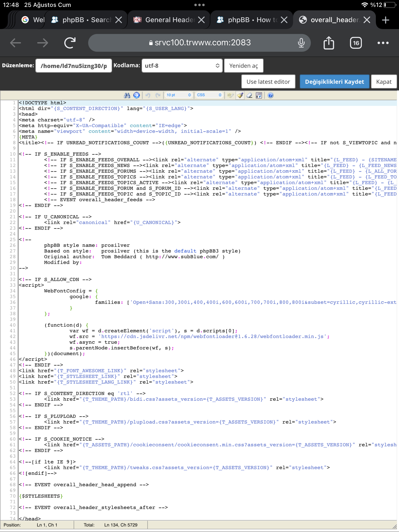Viewport: 399px width, 532px height.
Task: Open the tab switcher showing 16
Action: pos(356,43)
